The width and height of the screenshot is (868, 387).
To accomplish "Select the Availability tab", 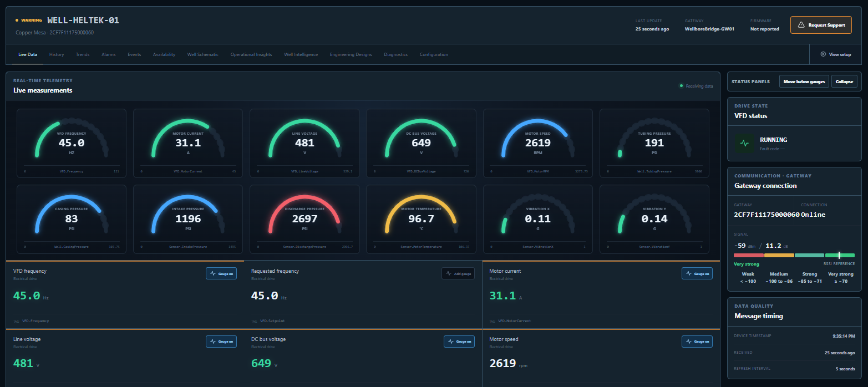I will tap(164, 54).
